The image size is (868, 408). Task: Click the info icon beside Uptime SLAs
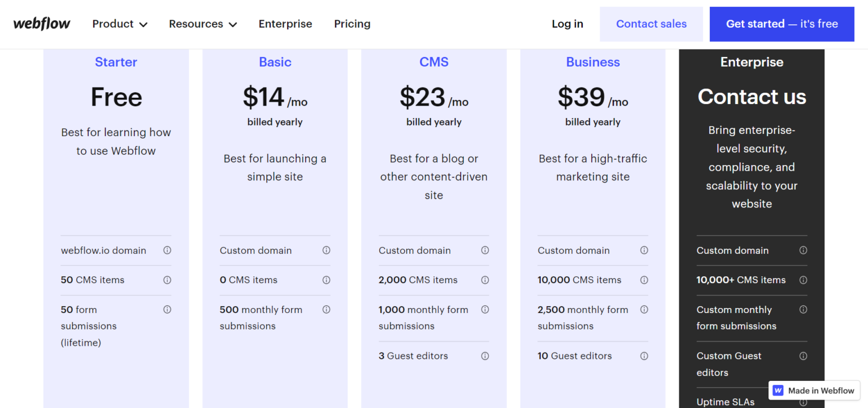tap(803, 402)
